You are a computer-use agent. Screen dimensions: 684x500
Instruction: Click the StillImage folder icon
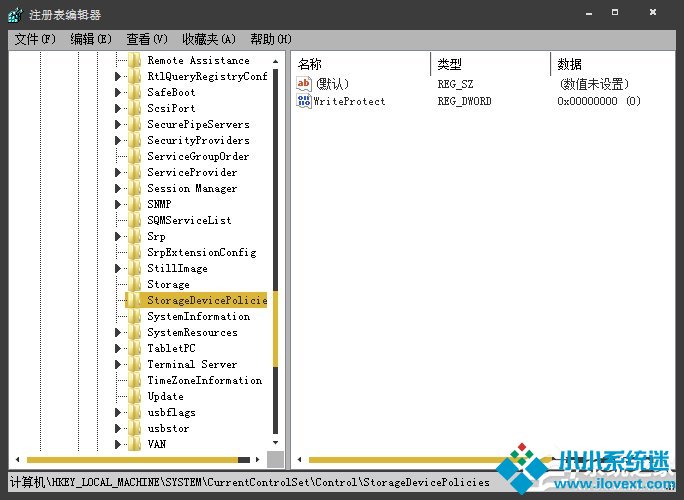pos(135,268)
